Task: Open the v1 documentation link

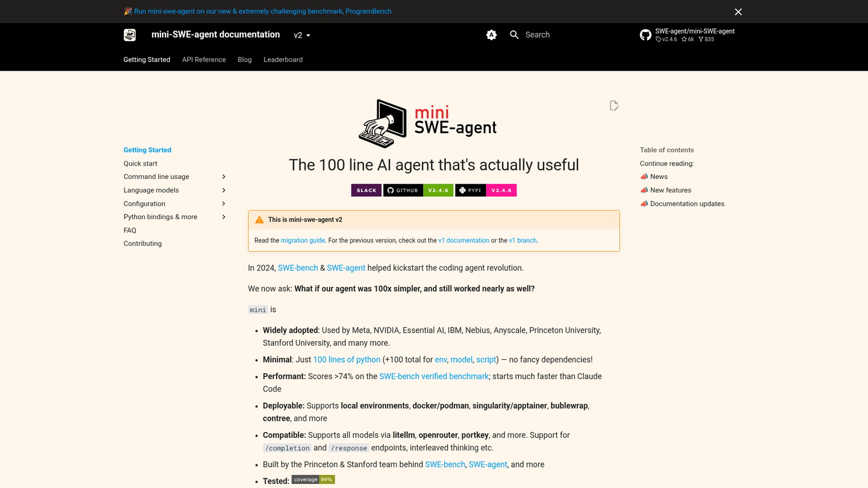Action: pyautogui.click(x=464, y=241)
